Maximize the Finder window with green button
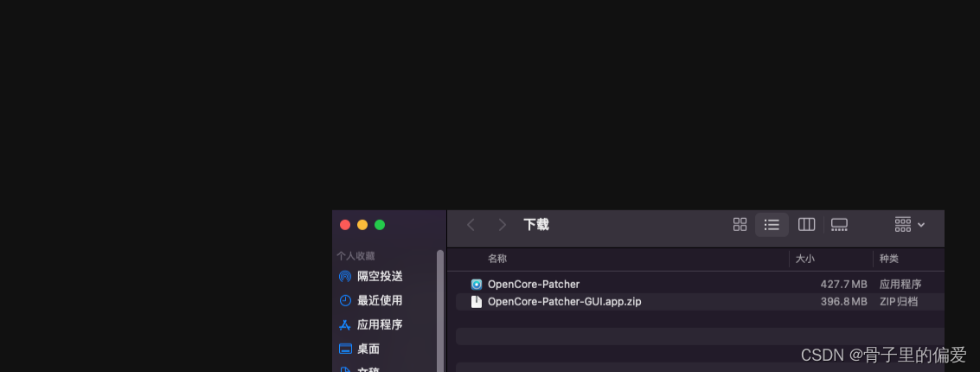The image size is (980, 372). [380, 225]
